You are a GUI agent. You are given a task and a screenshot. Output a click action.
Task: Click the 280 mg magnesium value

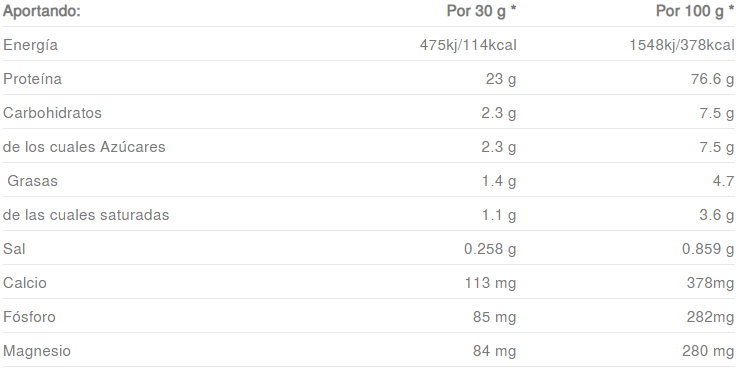tap(708, 351)
